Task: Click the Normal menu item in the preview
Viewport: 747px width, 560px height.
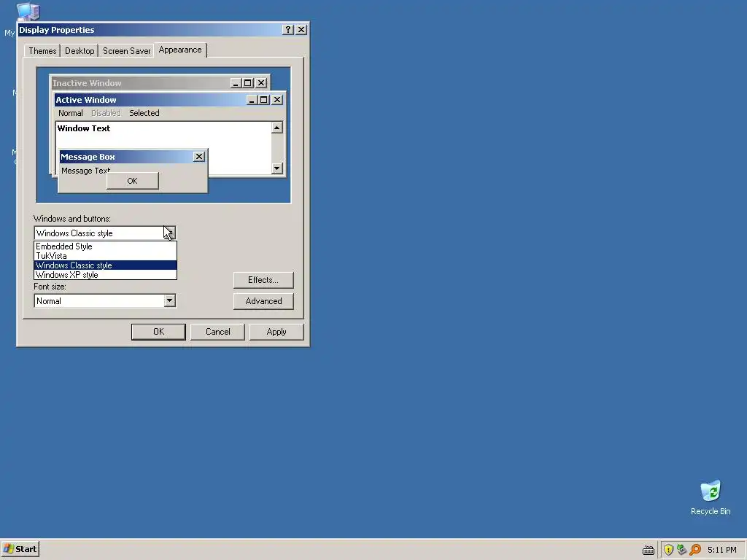Action: point(71,113)
